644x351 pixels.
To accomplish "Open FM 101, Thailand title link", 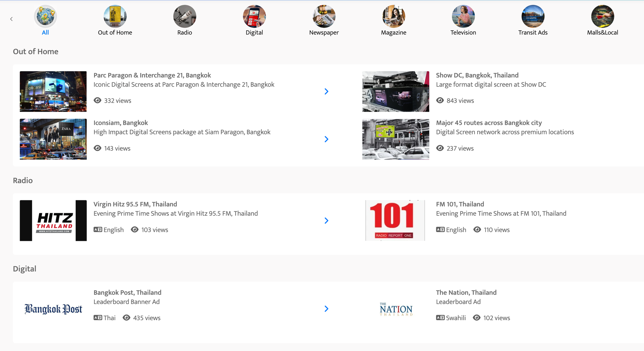I will coord(460,204).
